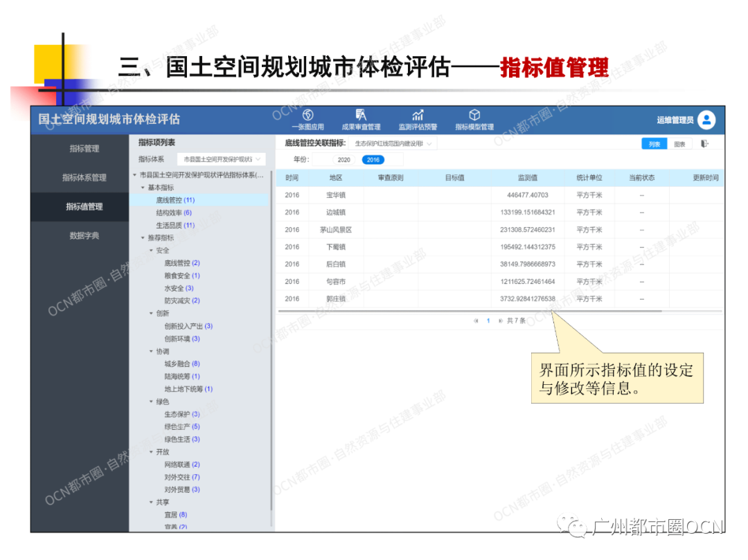Select 网络联通 (2) tree item

click(x=181, y=464)
